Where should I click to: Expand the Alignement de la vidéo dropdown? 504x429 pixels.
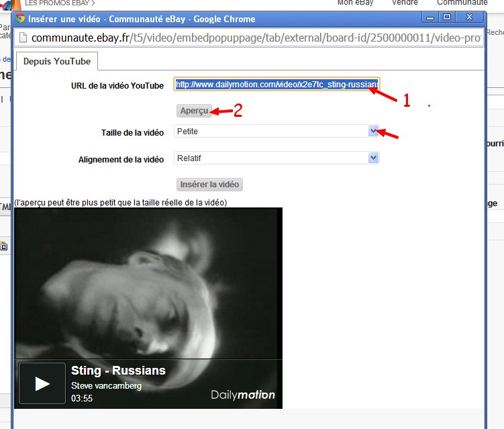click(374, 158)
